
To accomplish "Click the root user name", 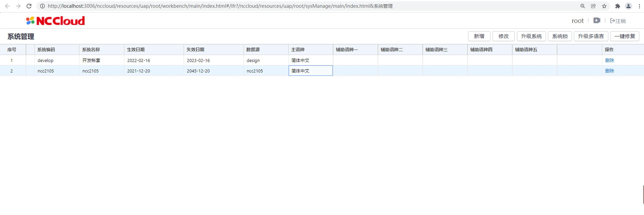I will point(578,21).
